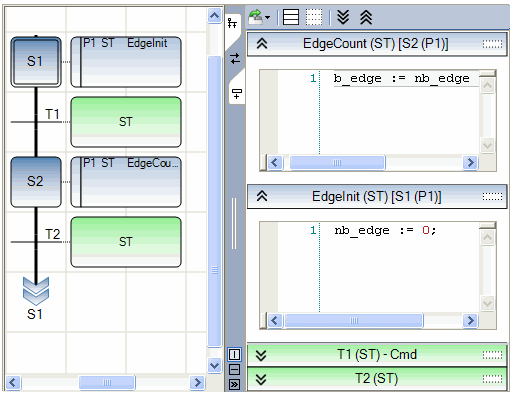Image resolution: width=517 pixels, height=407 pixels.
Task: Click the chart's vertical scrollbar thumb
Action: point(214,202)
